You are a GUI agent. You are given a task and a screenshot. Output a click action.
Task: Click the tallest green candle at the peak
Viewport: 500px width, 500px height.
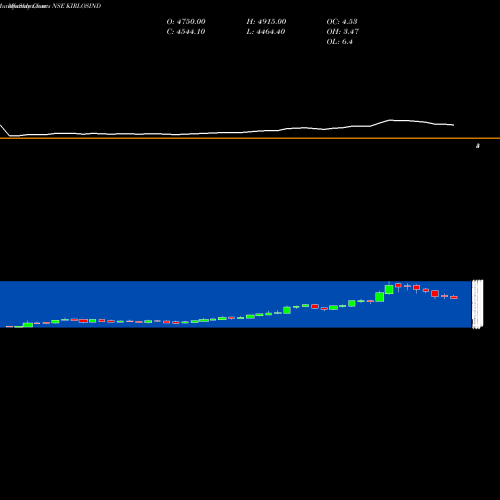click(389, 289)
